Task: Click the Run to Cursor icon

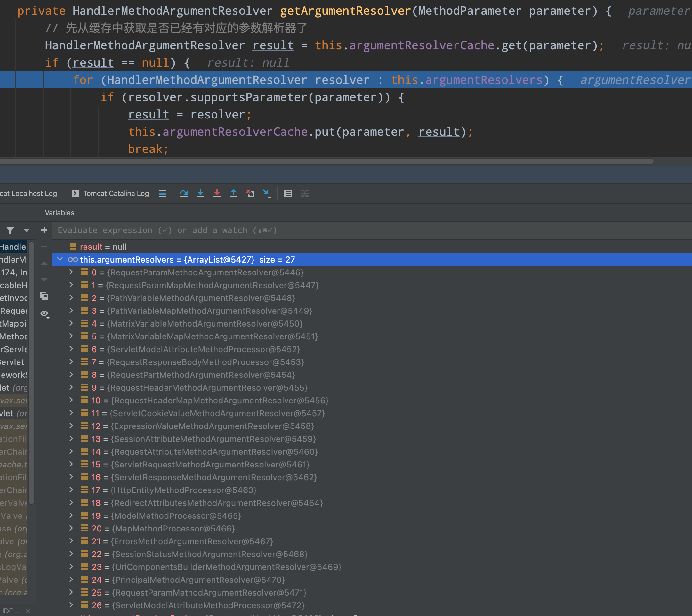Action: click(267, 193)
